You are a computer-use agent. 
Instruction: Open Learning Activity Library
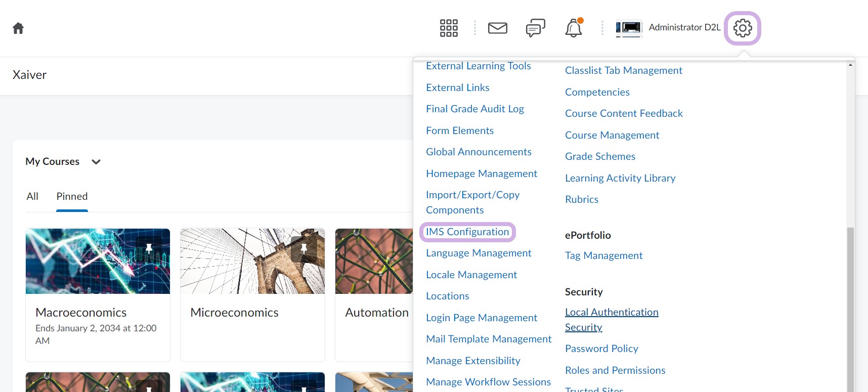620,178
